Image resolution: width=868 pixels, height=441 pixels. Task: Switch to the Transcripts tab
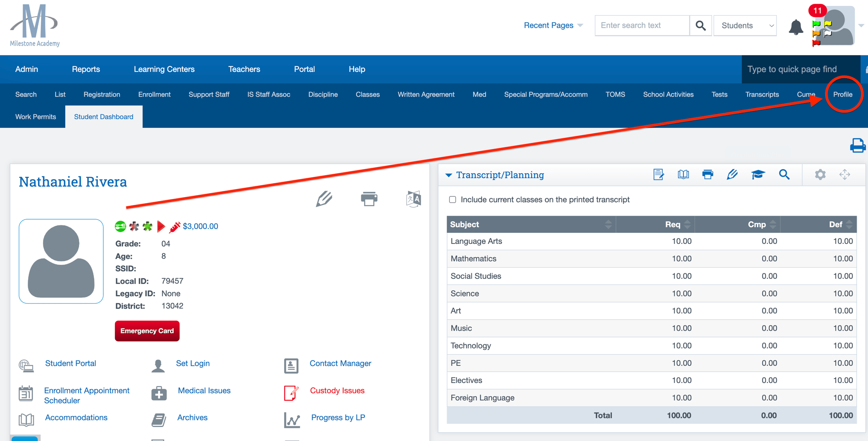762,94
